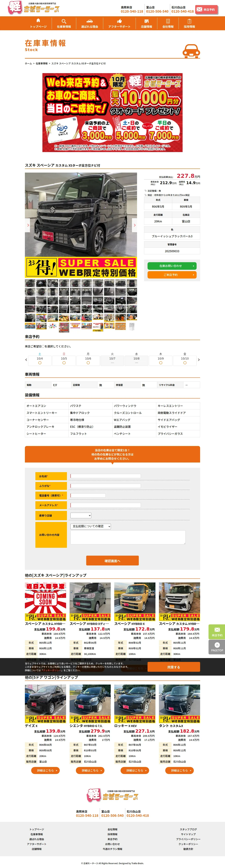Show the next car photo arrow
Viewport: 225px width, 868px height.
(134, 225)
